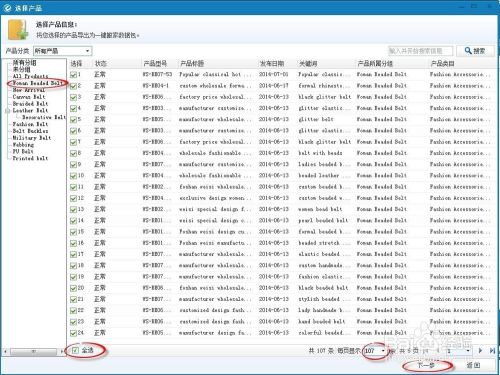Click date 2014-06-17 in row 2
This screenshot has height=375, width=500.
point(273,86)
